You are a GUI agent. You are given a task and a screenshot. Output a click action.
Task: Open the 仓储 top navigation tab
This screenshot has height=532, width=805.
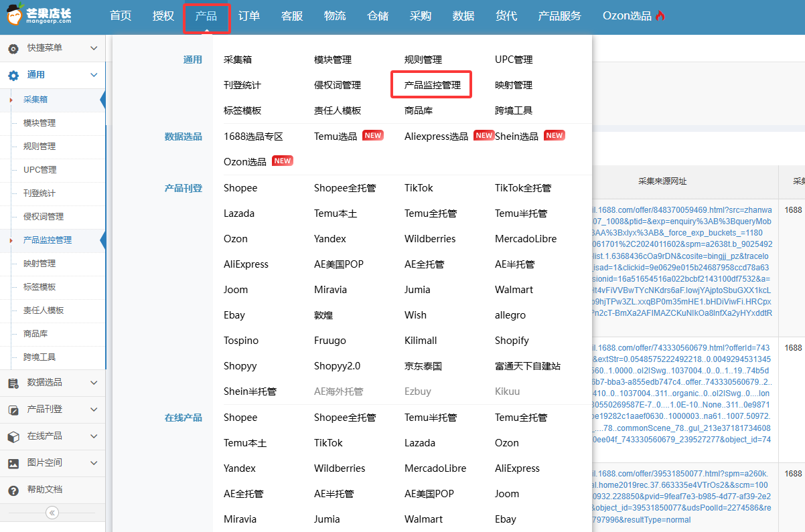tap(378, 16)
